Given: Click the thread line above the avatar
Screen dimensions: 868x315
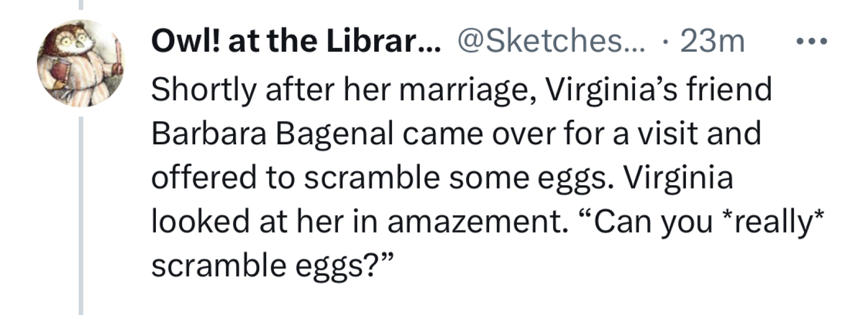Looking at the screenshot, I should click(x=81, y=5).
